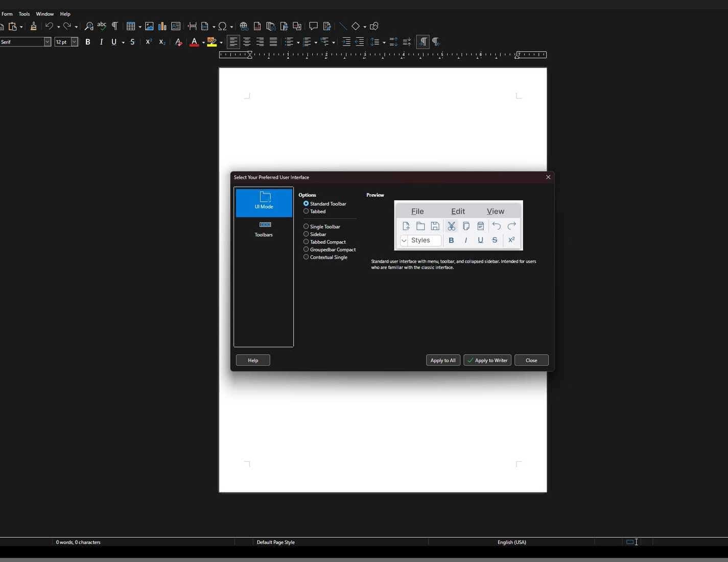The image size is (728, 562).
Task: Click the Clone Formatting paintbrush icon
Action: (x=34, y=26)
